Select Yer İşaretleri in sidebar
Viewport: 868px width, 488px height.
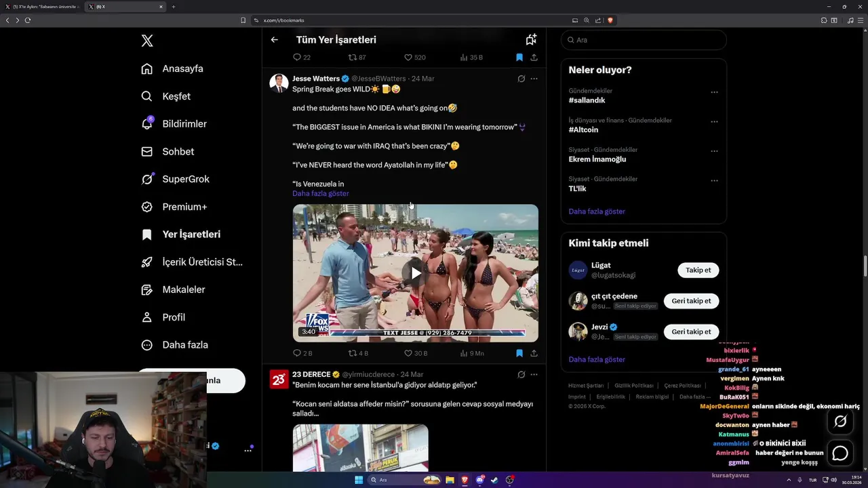point(180,235)
